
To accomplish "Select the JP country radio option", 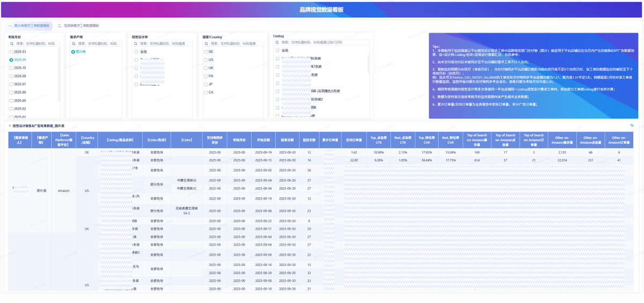I will click(204, 84).
